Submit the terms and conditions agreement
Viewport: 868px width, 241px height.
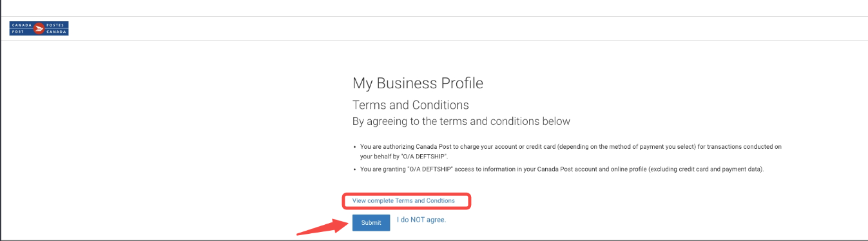[371, 222]
